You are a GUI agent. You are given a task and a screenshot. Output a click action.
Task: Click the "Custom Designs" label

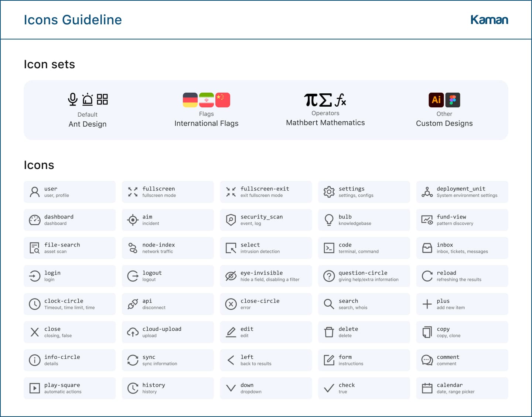(444, 123)
